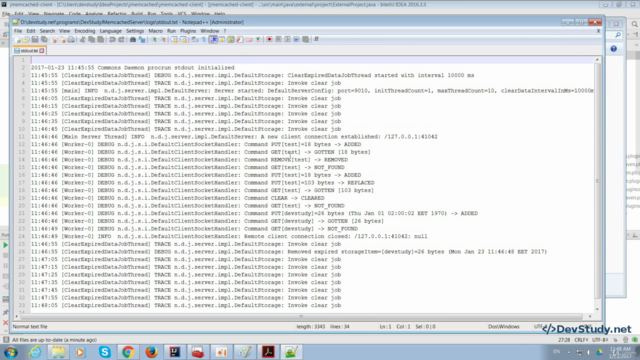Click the Open file toolbar icon
The height and width of the screenshot is (360, 640).
coord(26,39)
